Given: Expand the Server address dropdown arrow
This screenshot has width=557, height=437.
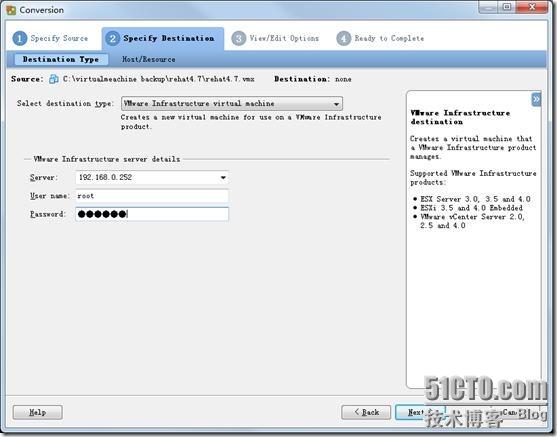Looking at the screenshot, I should coord(223,177).
